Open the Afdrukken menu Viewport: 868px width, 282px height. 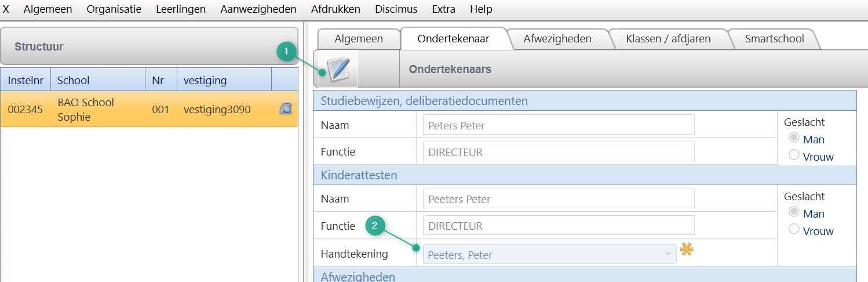point(335,9)
